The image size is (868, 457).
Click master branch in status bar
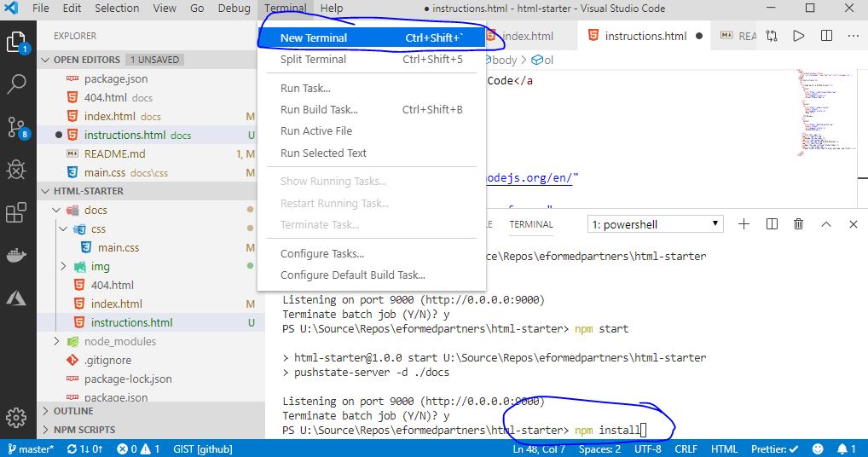coord(31,448)
